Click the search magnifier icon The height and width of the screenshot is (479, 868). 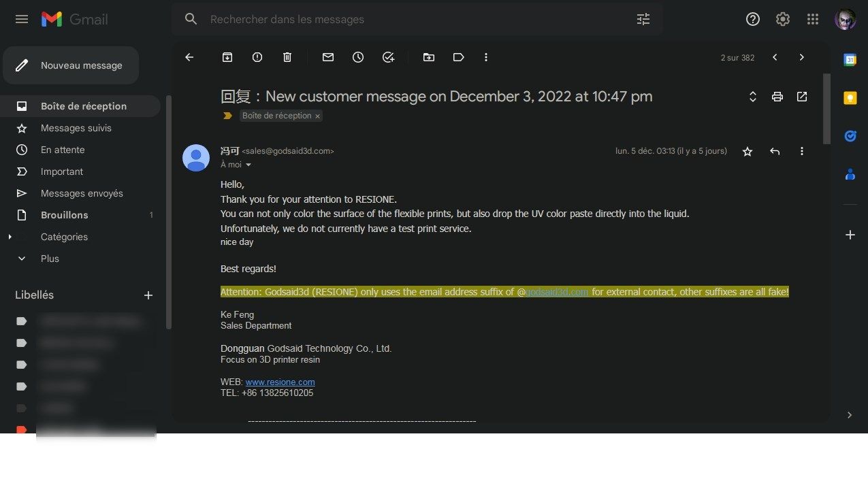(191, 19)
